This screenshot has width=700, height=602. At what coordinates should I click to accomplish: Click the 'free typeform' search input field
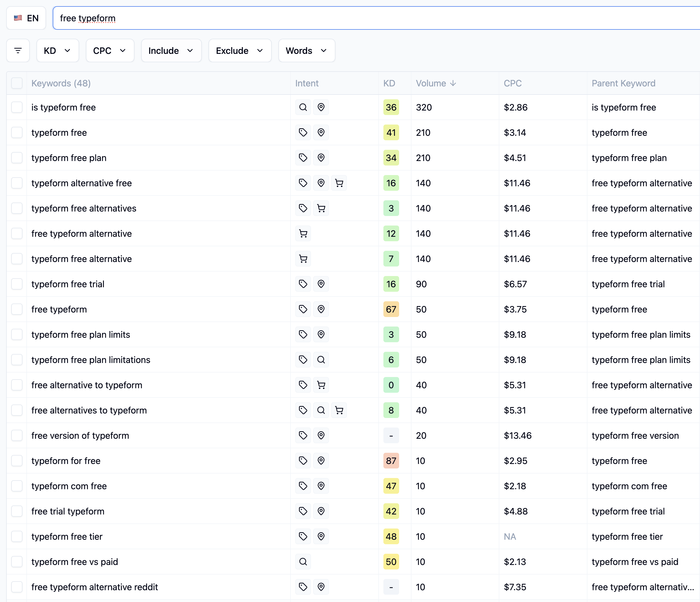click(372, 18)
